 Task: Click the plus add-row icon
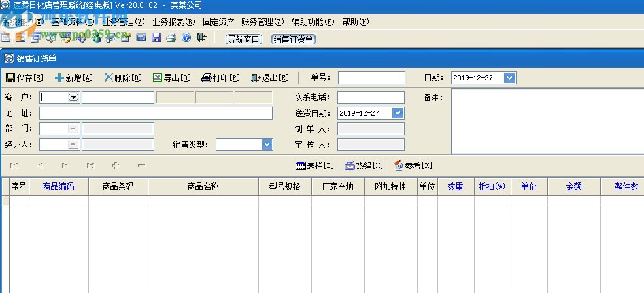tap(116, 165)
